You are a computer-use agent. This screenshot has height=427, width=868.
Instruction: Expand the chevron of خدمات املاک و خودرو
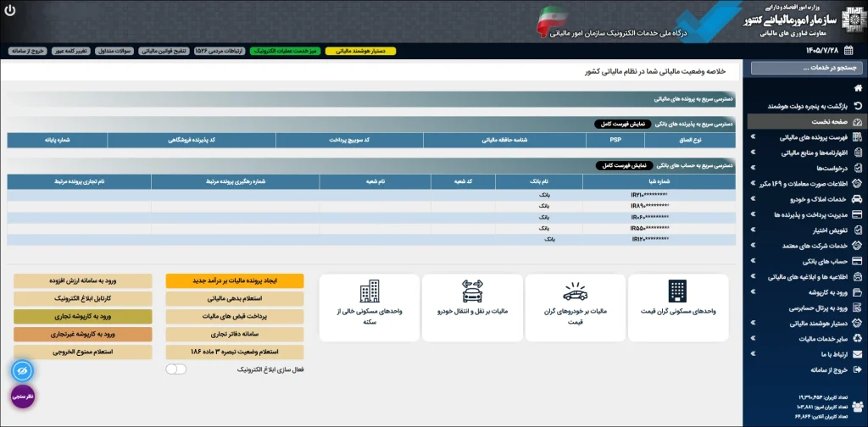(x=753, y=198)
